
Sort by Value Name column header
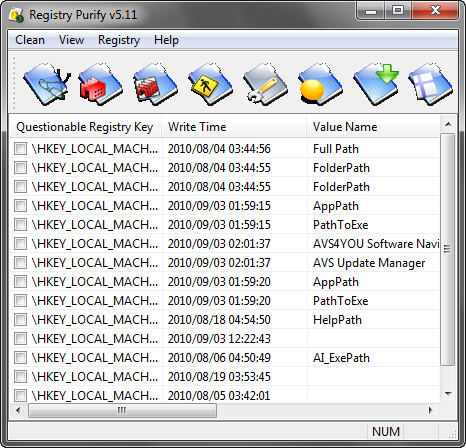[x=373, y=127]
